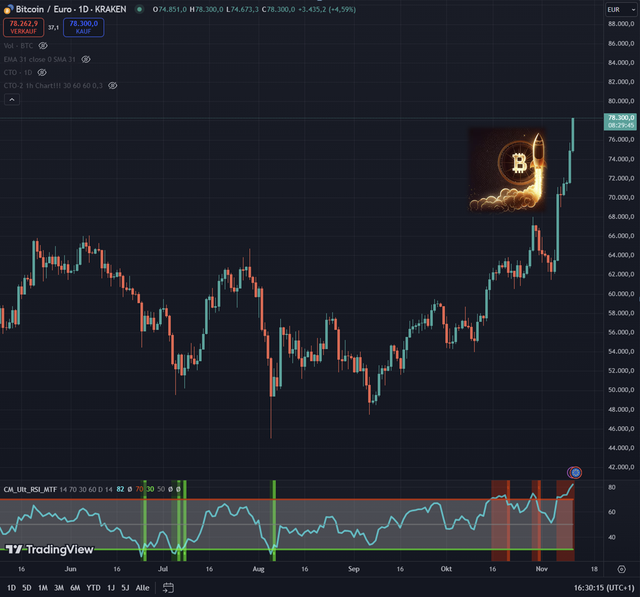
Task: Click the red 70 level in RSI legend
Action: [140, 489]
